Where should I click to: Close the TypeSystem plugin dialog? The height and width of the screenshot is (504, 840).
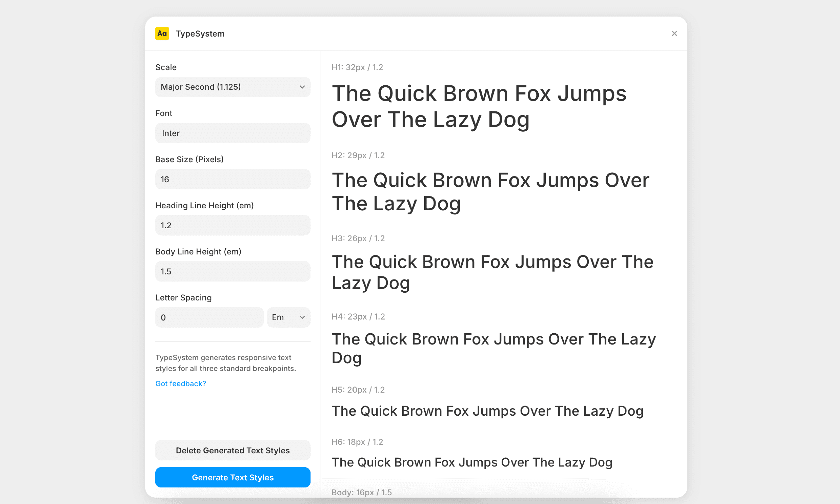click(674, 34)
